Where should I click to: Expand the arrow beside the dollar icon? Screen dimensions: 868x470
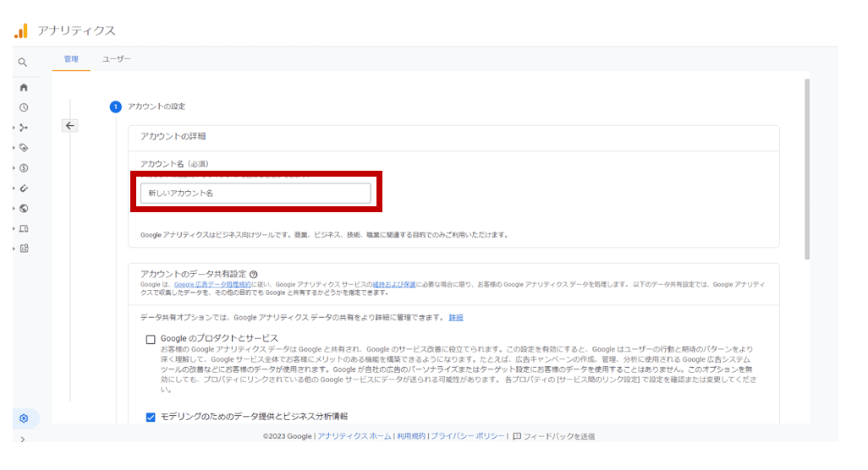click(x=14, y=168)
